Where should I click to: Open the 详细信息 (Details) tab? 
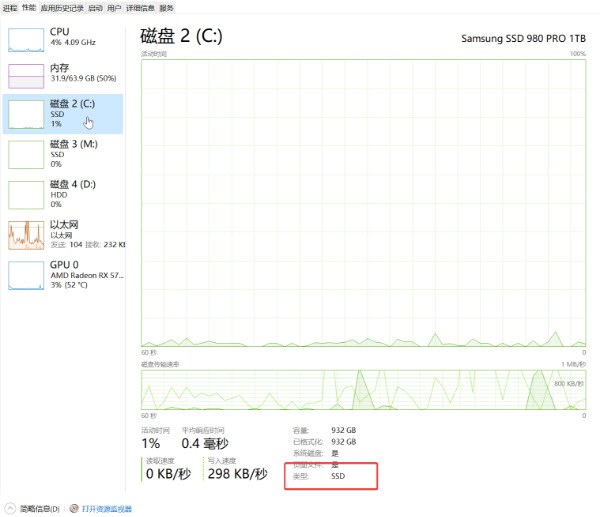(140, 7)
